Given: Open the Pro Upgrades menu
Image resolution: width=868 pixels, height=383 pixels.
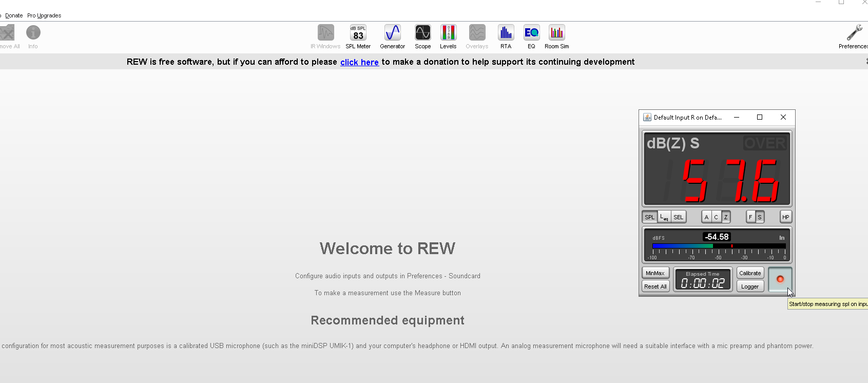Looking at the screenshot, I should pos(44,15).
